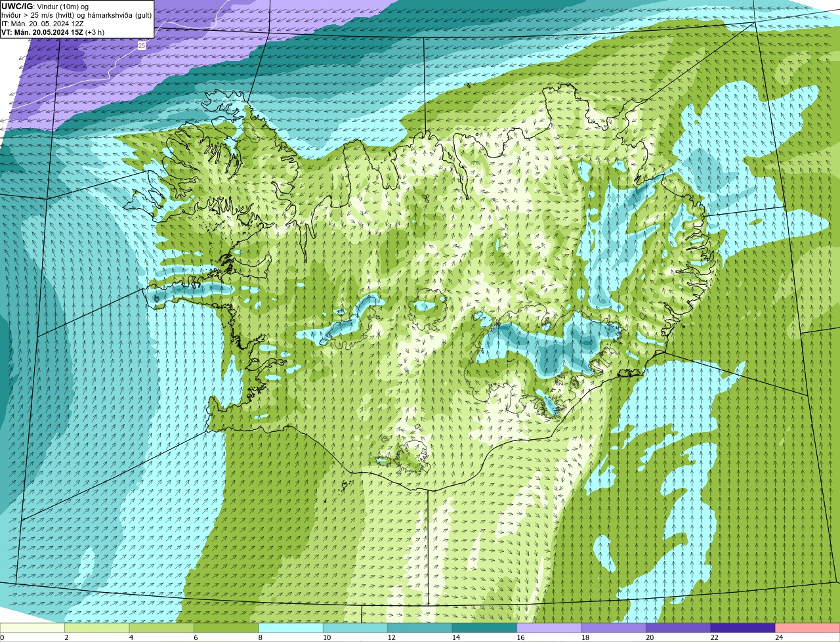Click the "8" legend scale label

pyautogui.click(x=260, y=637)
